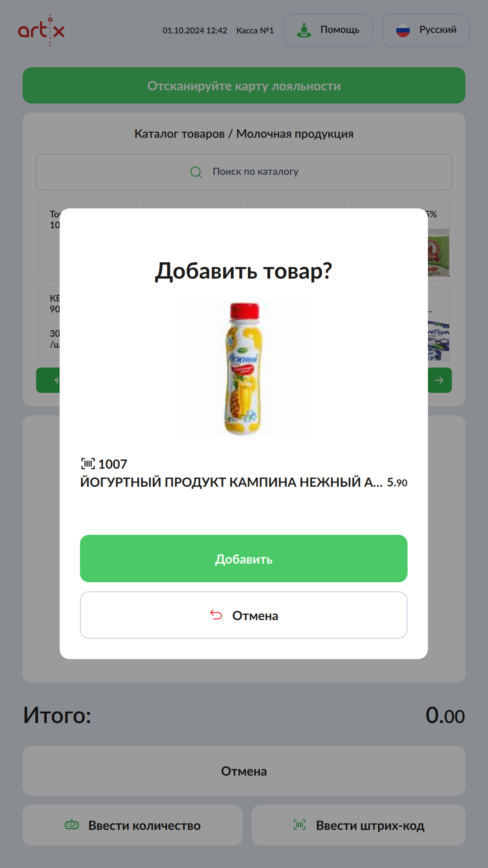The height and width of the screenshot is (868, 488).
Task: Click the Russian flag icon
Action: (x=403, y=30)
